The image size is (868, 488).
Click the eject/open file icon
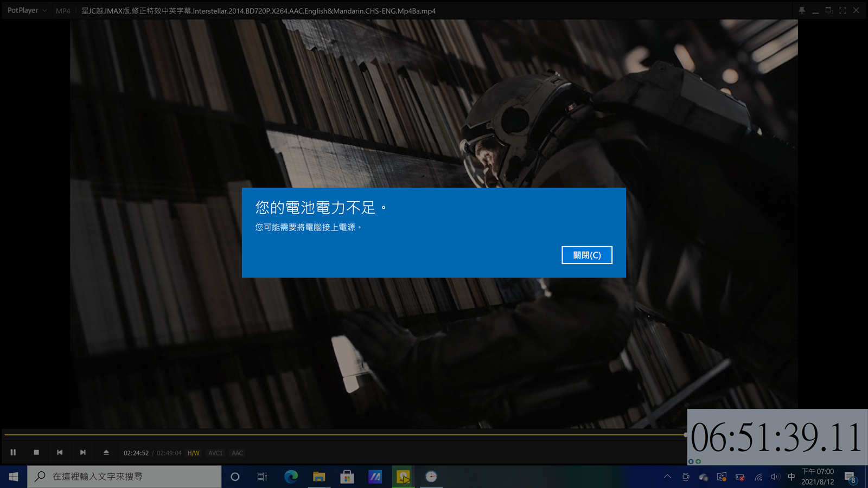coord(106,452)
